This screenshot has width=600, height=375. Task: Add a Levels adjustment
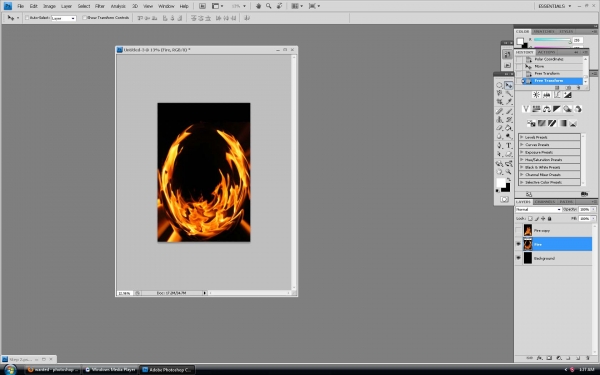pos(546,95)
